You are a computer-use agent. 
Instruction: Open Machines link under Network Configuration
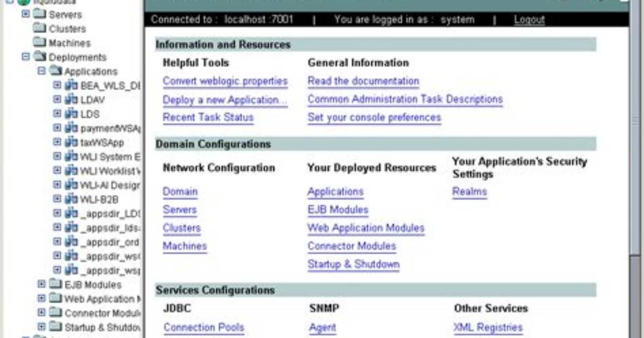[185, 246]
